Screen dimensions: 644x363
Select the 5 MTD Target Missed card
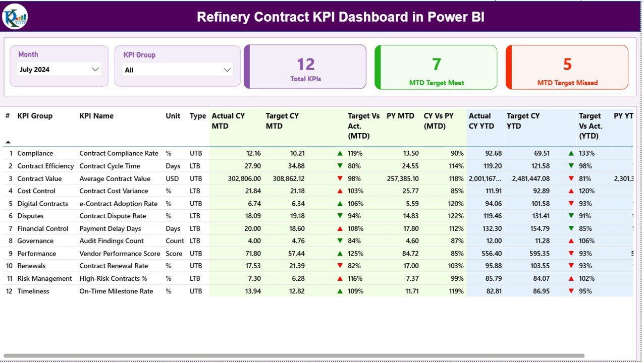coord(567,67)
